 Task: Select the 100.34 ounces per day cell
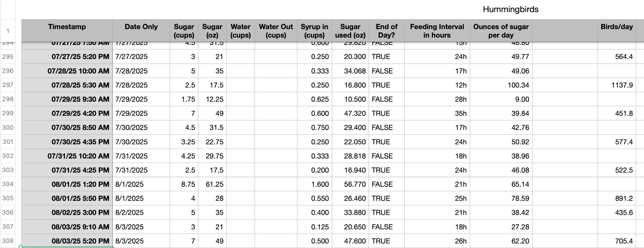click(x=501, y=85)
